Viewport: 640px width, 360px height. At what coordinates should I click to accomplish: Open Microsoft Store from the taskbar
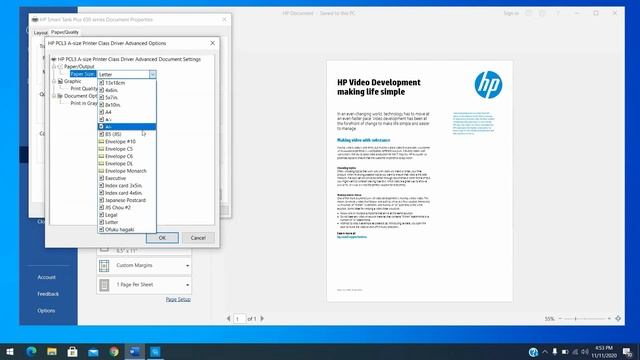point(73,351)
